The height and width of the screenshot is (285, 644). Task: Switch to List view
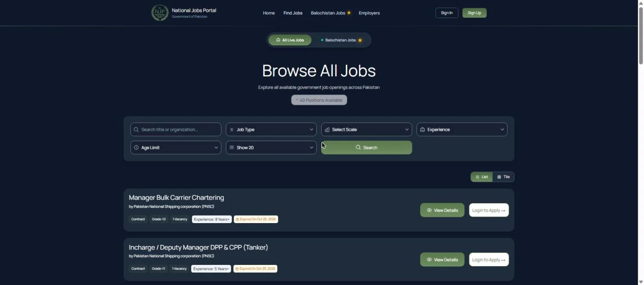481,177
